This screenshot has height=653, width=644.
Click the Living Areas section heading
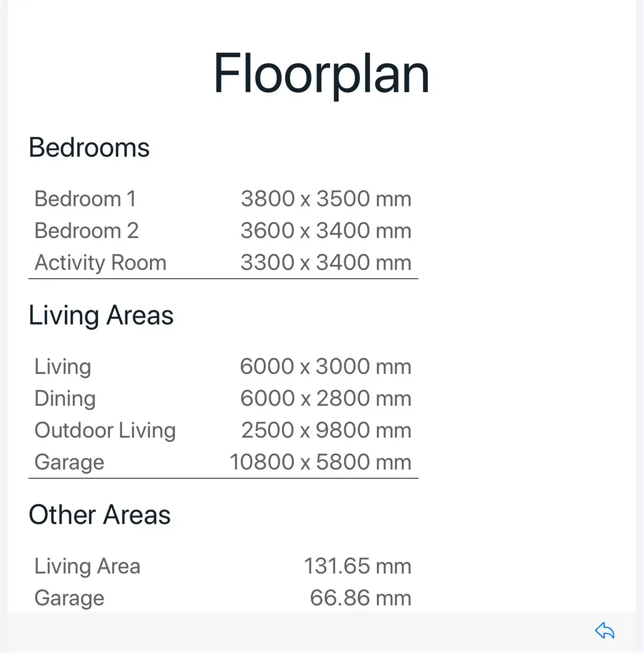click(101, 315)
